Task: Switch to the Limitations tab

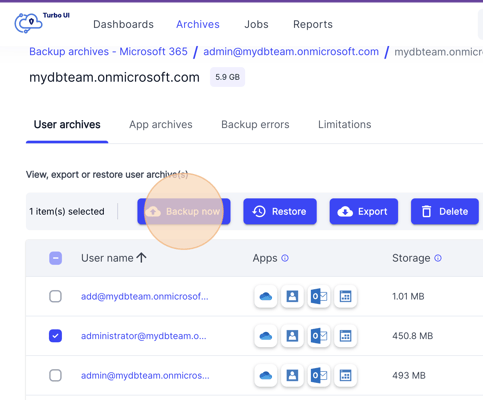Action: (x=345, y=125)
